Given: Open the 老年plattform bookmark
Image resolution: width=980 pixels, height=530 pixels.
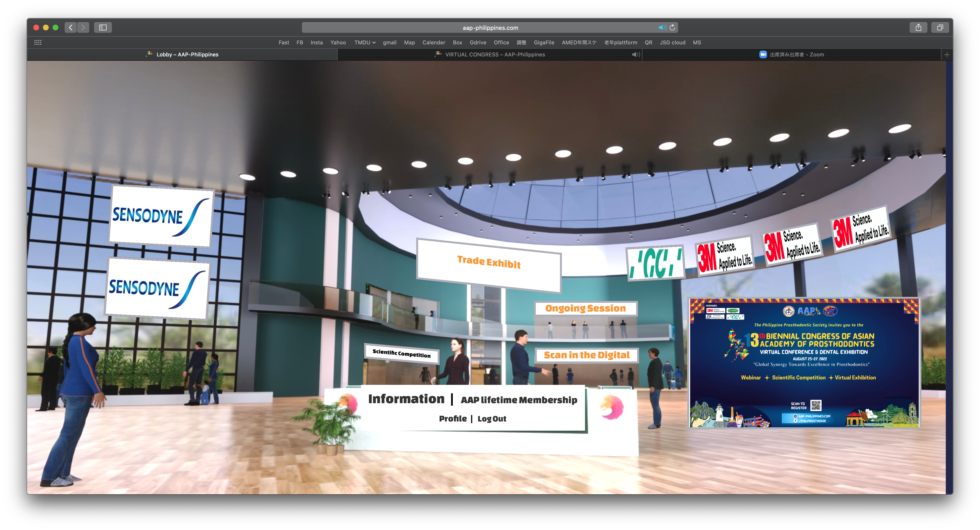Looking at the screenshot, I should [620, 43].
